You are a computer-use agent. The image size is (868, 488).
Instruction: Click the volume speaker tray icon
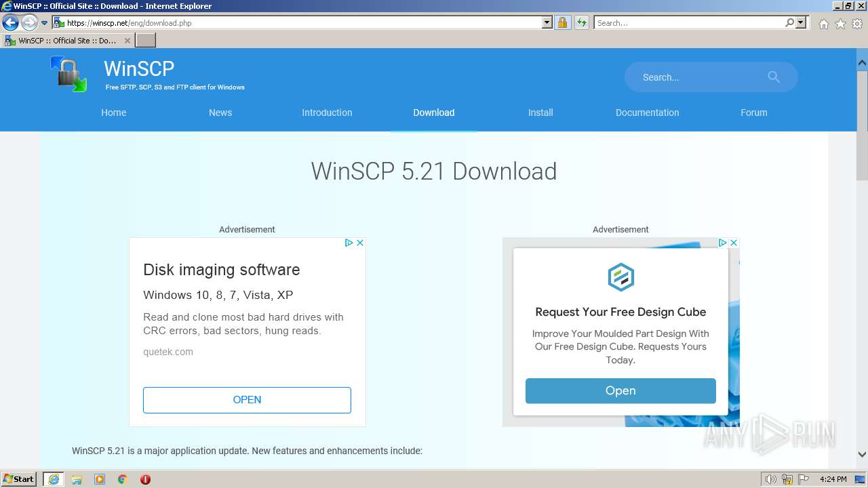[770, 479]
